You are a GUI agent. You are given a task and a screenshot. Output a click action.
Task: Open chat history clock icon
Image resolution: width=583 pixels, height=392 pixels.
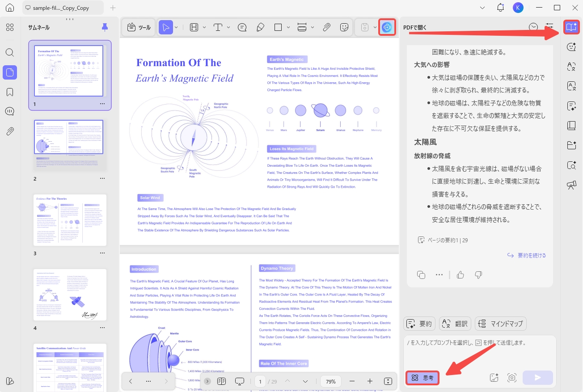pos(533,27)
